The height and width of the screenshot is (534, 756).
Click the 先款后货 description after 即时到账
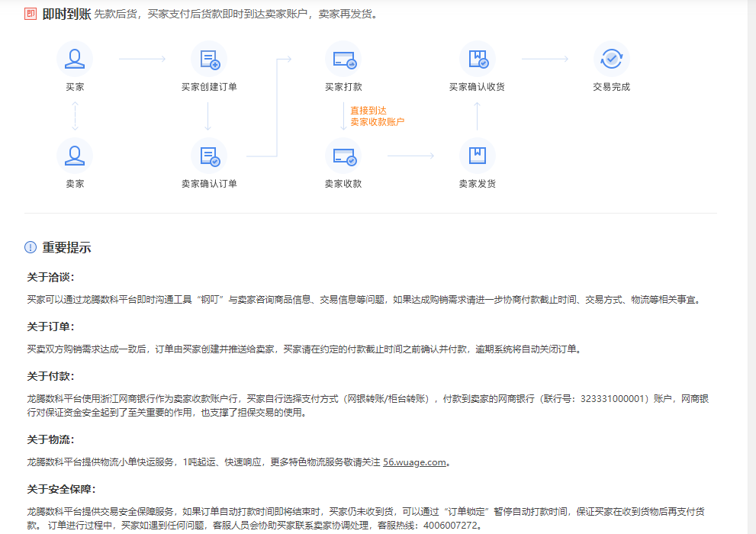236,14
